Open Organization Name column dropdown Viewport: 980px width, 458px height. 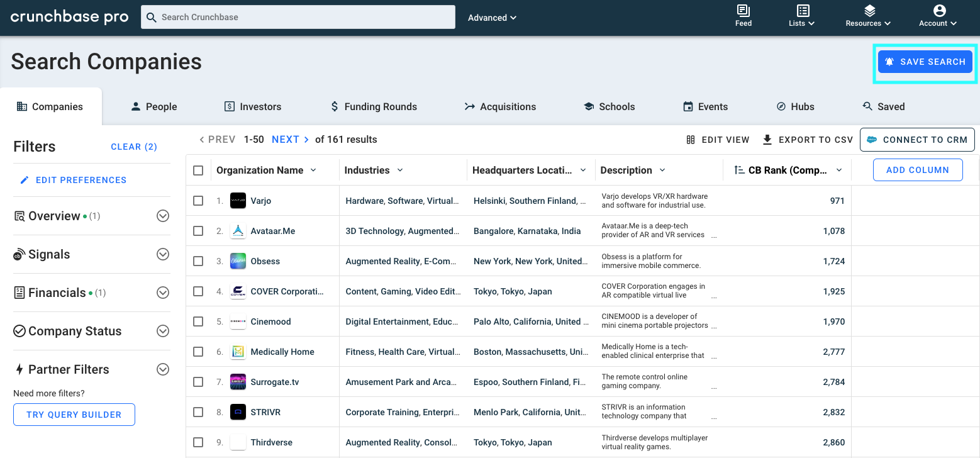pyautogui.click(x=313, y=170)
